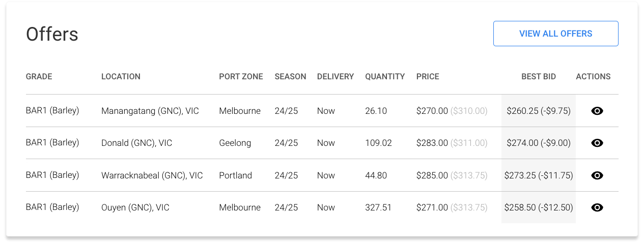Viewport: 644px width, 243px height.
Task: Click the $260.25 best bid cell
Action: point(539,111)
